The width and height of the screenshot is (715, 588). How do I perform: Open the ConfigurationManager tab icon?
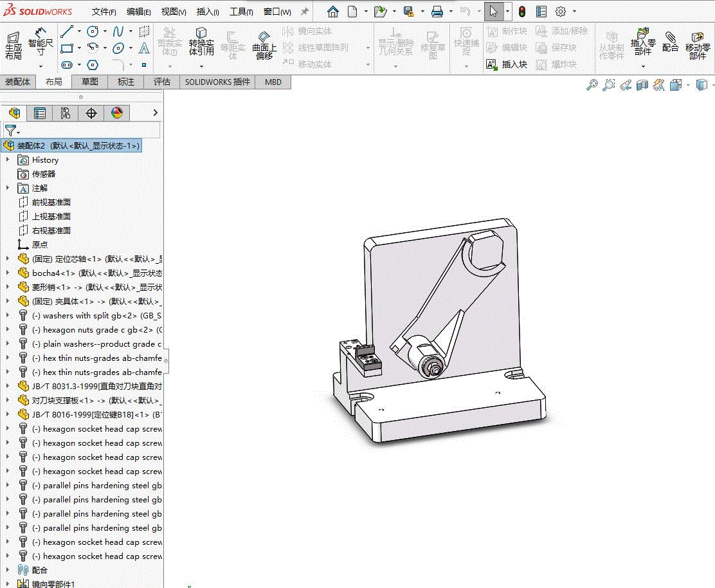point(66,113)
